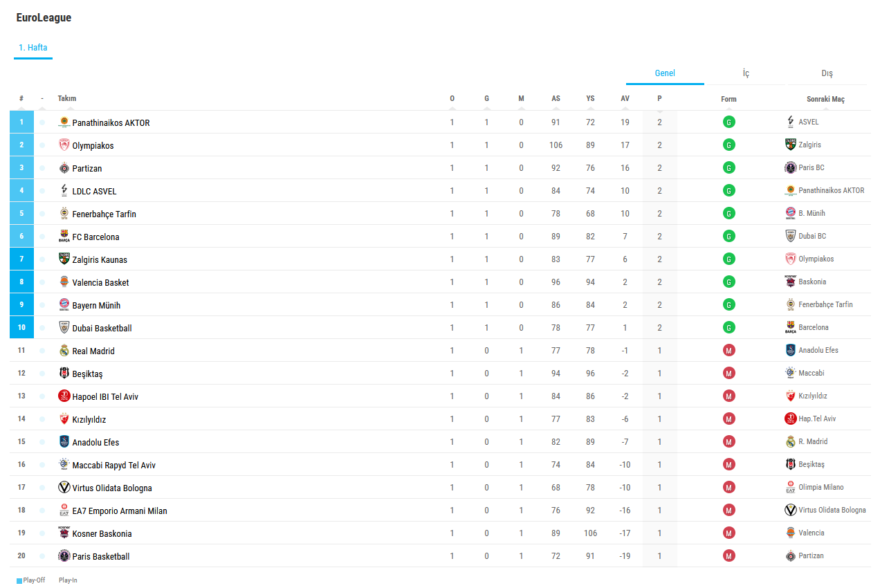The image size is (880, 588).
Task: Click the green G form badge for Olympiakos
Action: 728,145
